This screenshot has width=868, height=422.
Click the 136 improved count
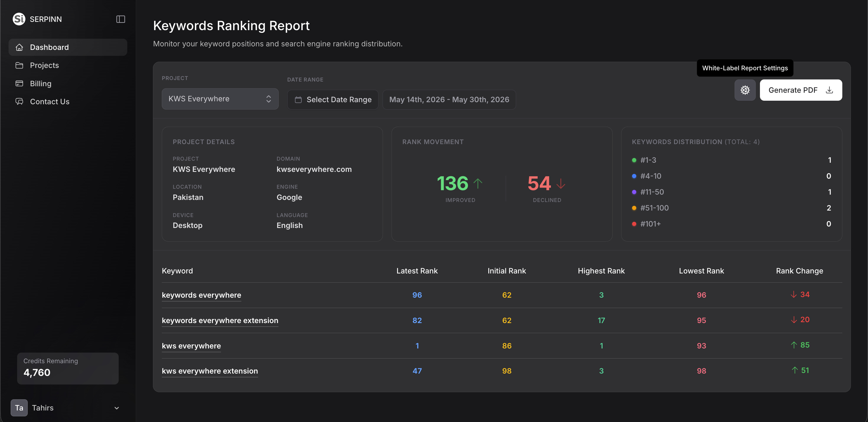[453, 183]
